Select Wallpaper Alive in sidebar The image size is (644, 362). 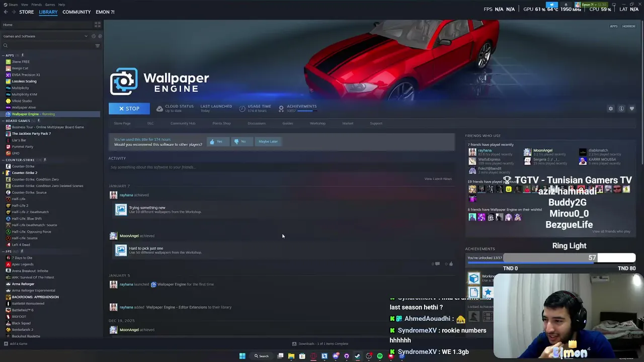tap(24, 108)
